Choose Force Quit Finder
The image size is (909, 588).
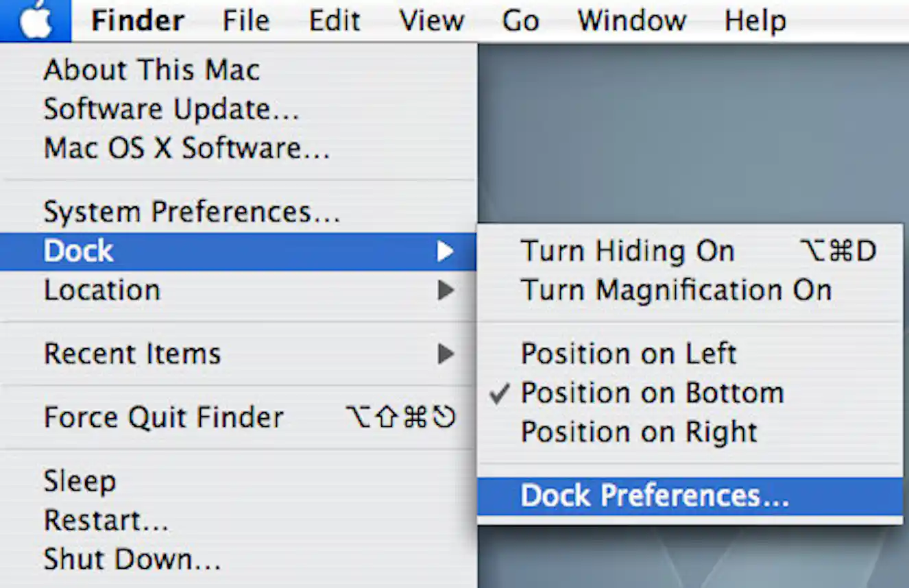tap(163, 416)
